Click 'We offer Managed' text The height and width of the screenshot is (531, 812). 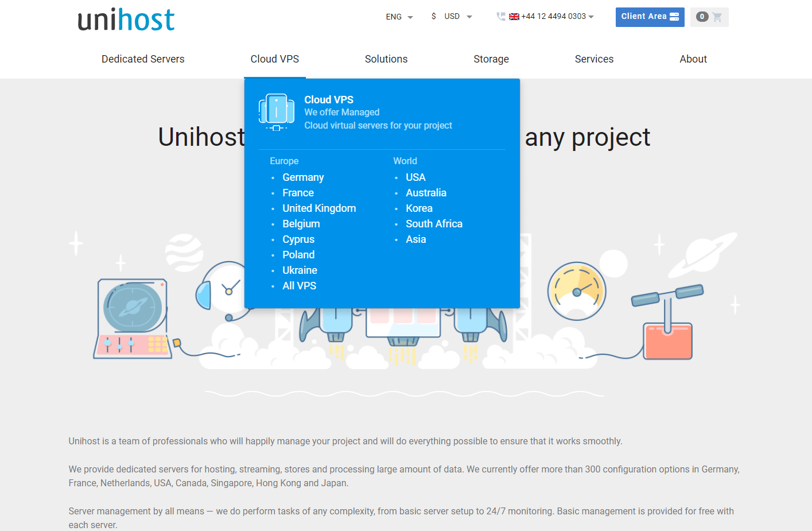(x=342, y=113)
